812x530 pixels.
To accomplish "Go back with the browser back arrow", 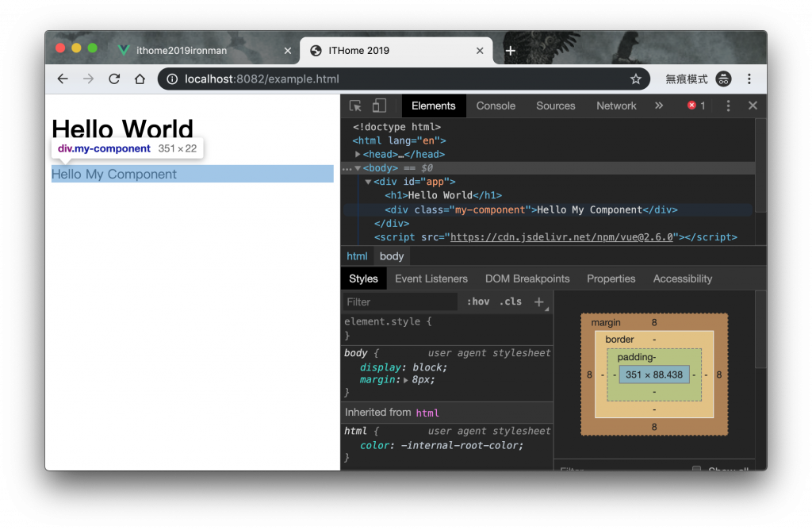I will pos(63,79).
